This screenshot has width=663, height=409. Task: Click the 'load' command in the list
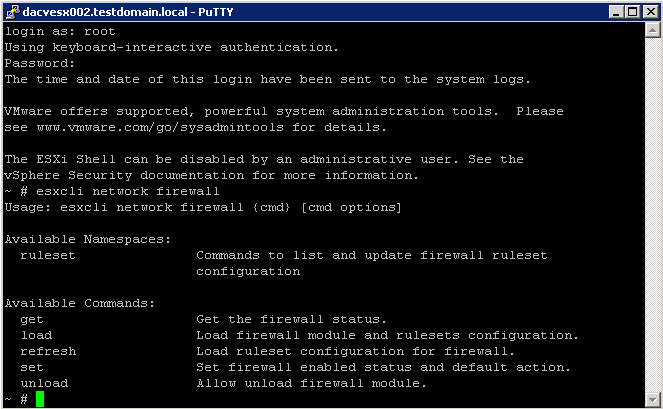[36, 335]
